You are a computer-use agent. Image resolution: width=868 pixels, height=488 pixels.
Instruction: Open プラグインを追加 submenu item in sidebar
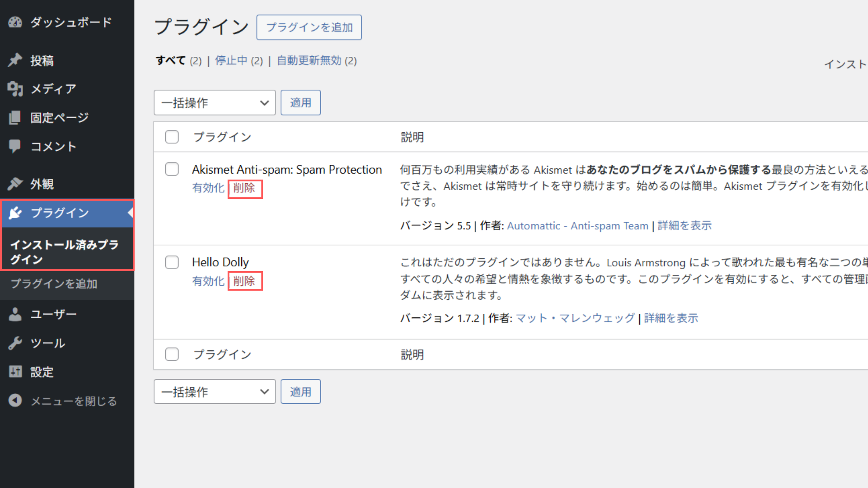[54, 284]
